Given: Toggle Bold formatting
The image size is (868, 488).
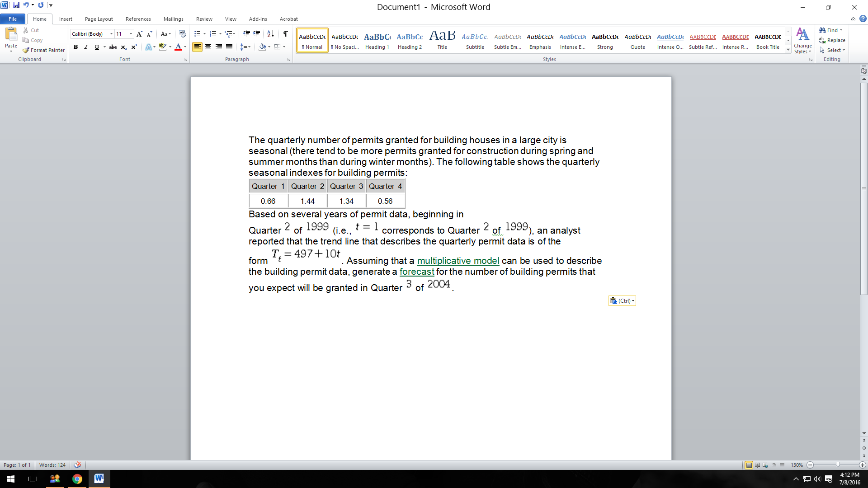Looking at the screenshot, I should click(x=75, y=47).
